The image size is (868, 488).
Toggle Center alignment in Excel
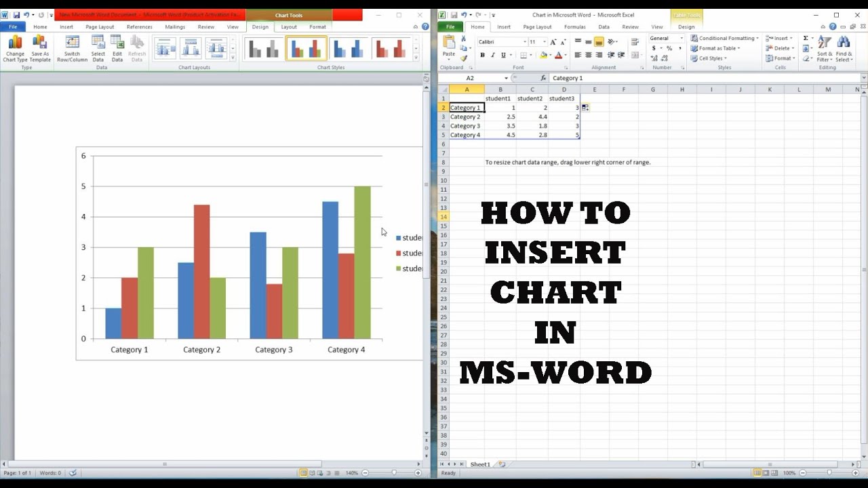coord(589,56)
